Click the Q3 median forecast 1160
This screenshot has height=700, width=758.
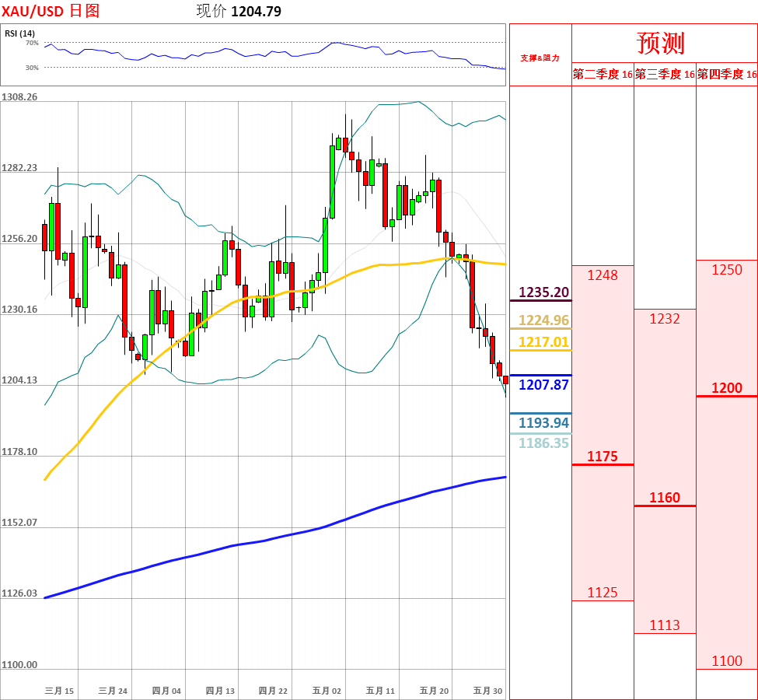pos(665,497)
